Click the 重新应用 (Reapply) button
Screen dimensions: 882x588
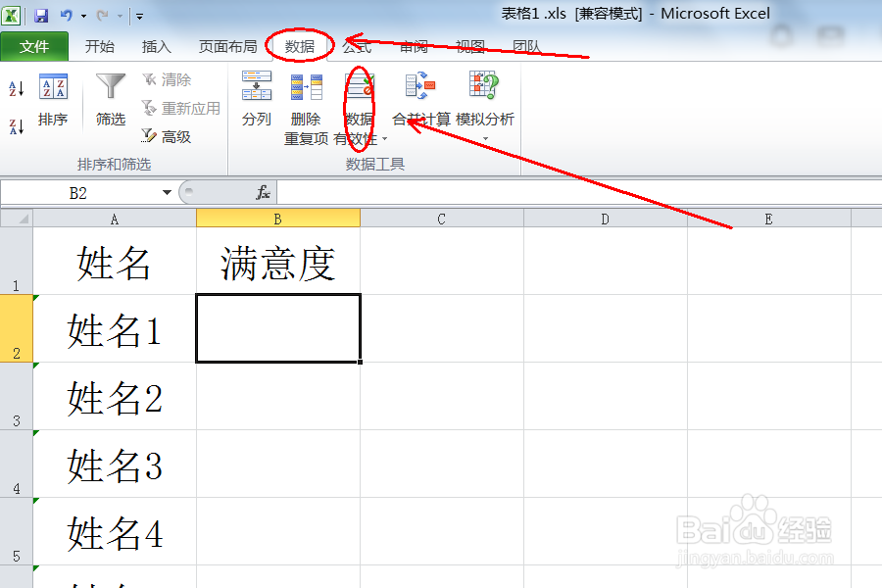[x=180, y=108]
